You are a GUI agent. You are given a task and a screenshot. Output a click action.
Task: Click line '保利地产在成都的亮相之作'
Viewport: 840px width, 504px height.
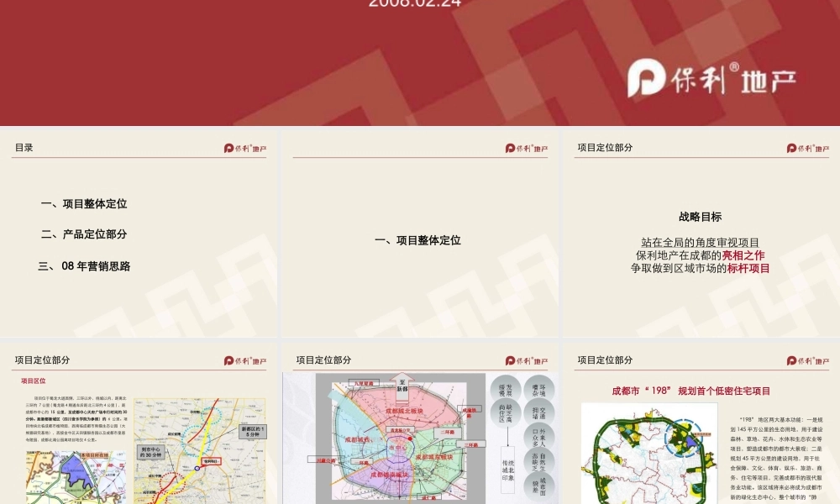701,255
